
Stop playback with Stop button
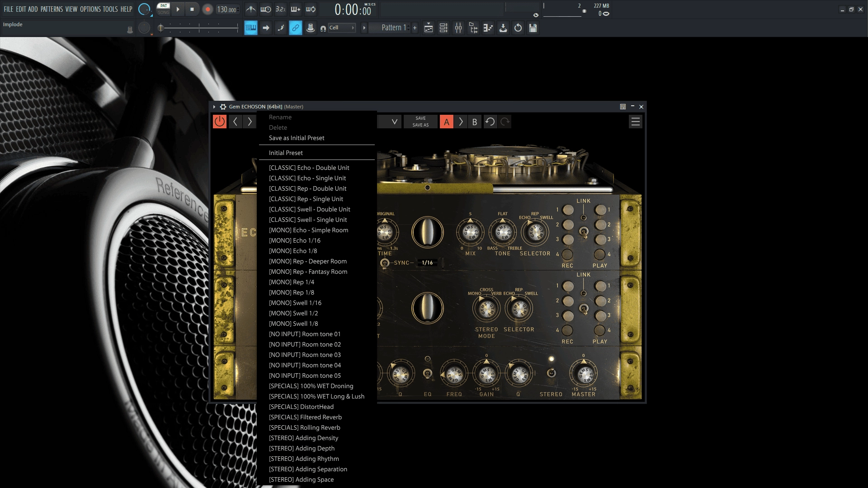tap(192, 9)
